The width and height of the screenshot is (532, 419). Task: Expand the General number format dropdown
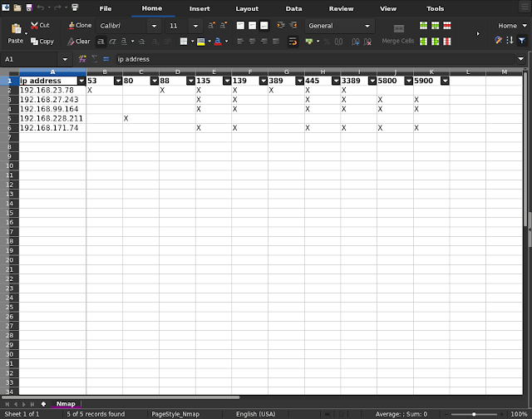pyautogui.click(x=367, y=26)
